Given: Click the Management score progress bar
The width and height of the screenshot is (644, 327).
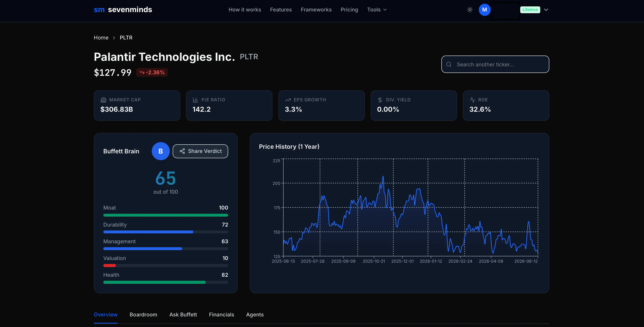Looking at the screenshot, I should [165, 249].
